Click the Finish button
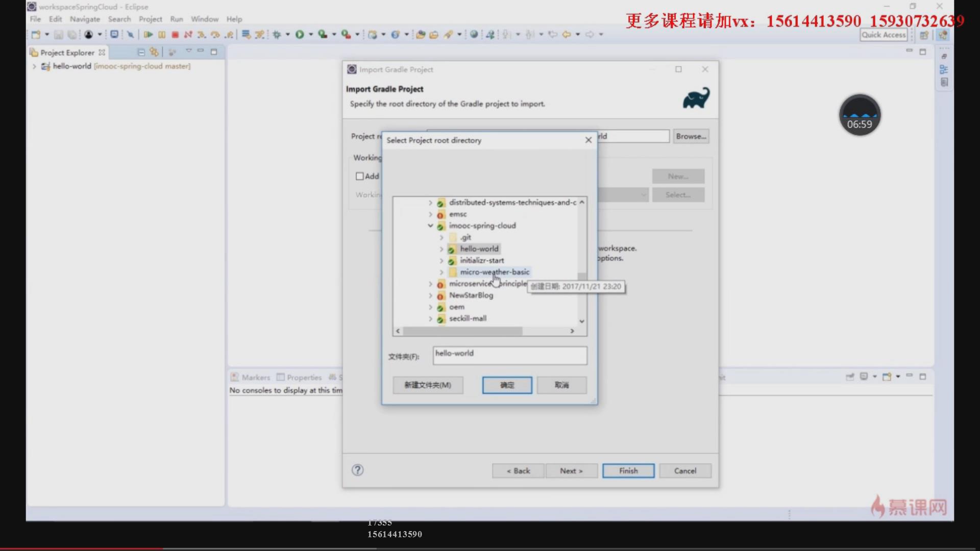The image size is (980, 551). (628, 470)
